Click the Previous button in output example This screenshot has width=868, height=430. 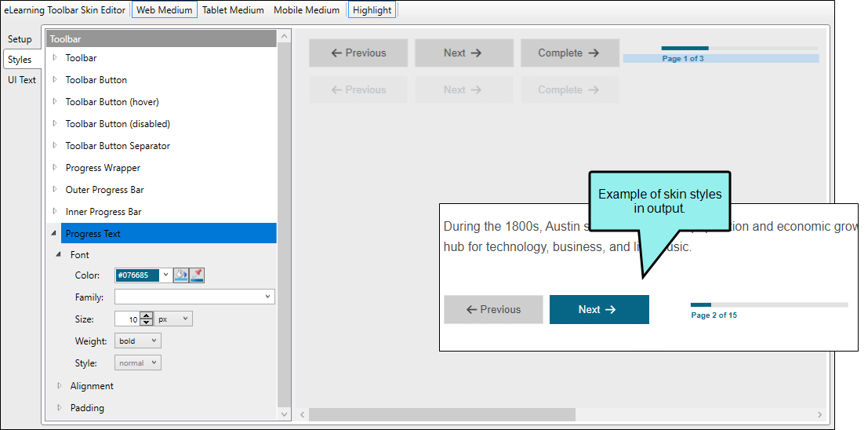pos(493,310)
